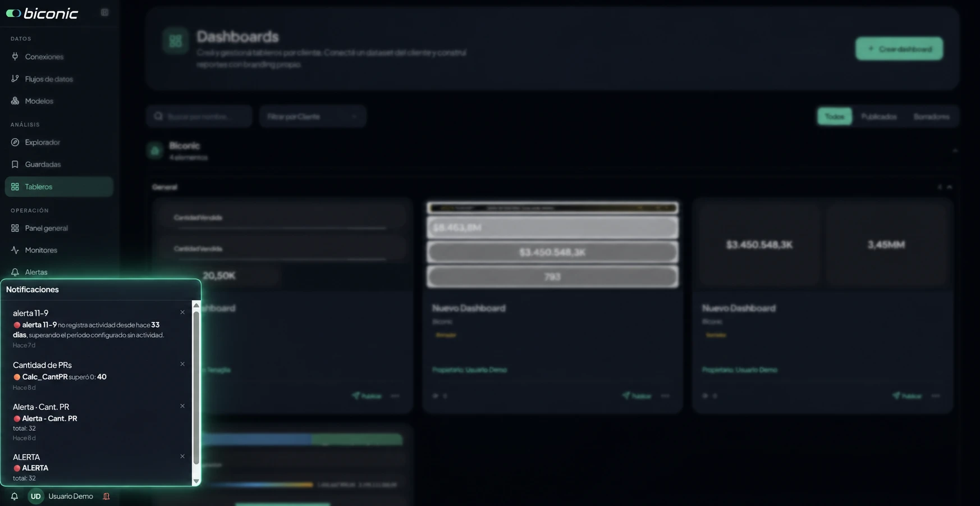The image size is (980, 506).
Task: Collapse the sidebar with the panel icon
Action: click(x=104, y=12)
